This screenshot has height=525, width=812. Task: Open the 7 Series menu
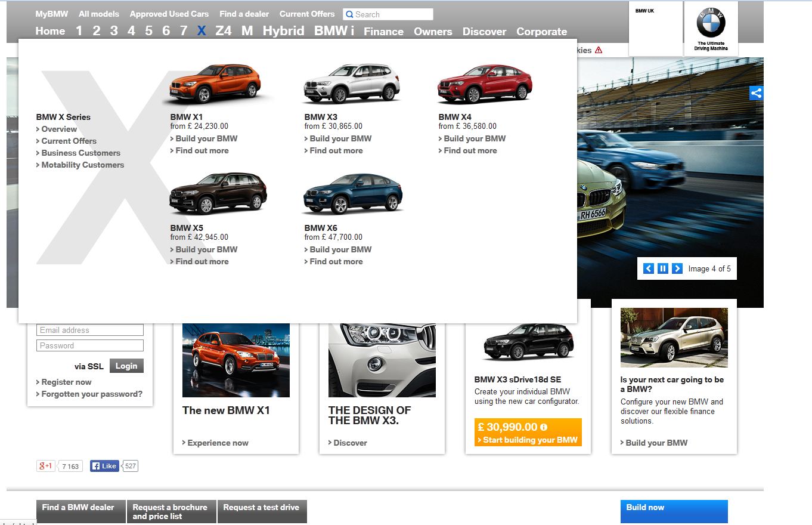point(183,30)
